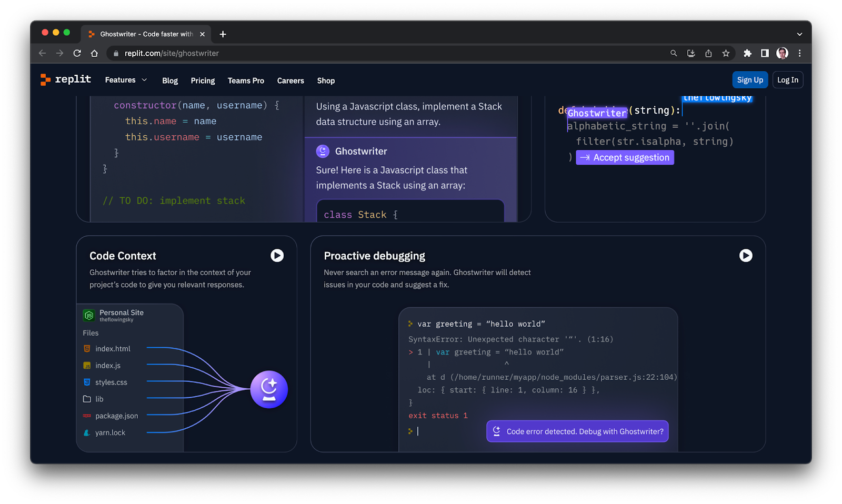Image resolution: width=842 pixels, height=504 pixels.
Task: Click the Sign Up button
Action: pyautogui.click(x=750, y=80)
